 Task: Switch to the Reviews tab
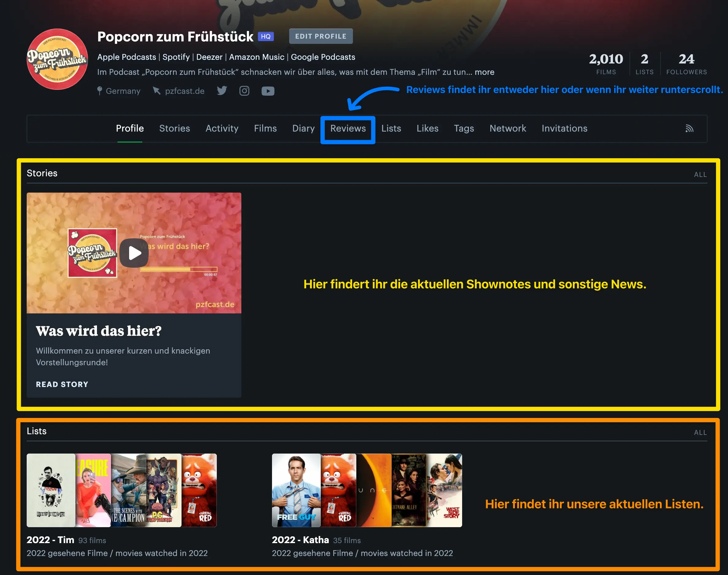(x=348, y=128)
